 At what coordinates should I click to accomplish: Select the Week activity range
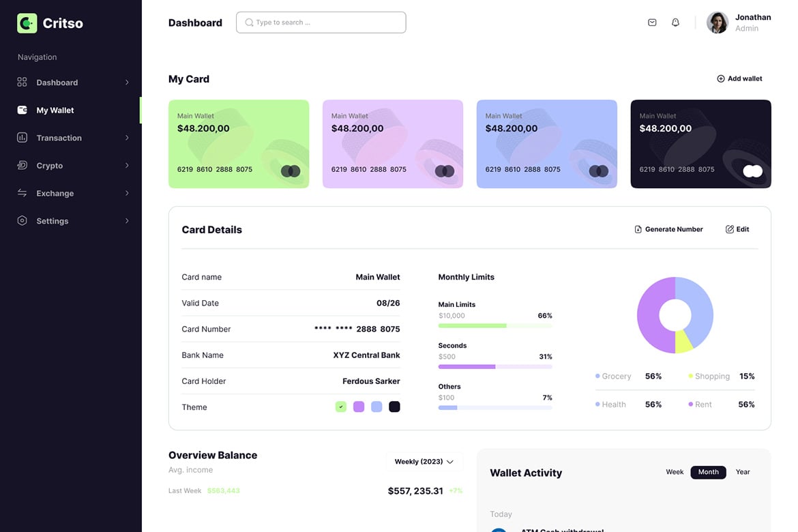(x=675, y=472)
